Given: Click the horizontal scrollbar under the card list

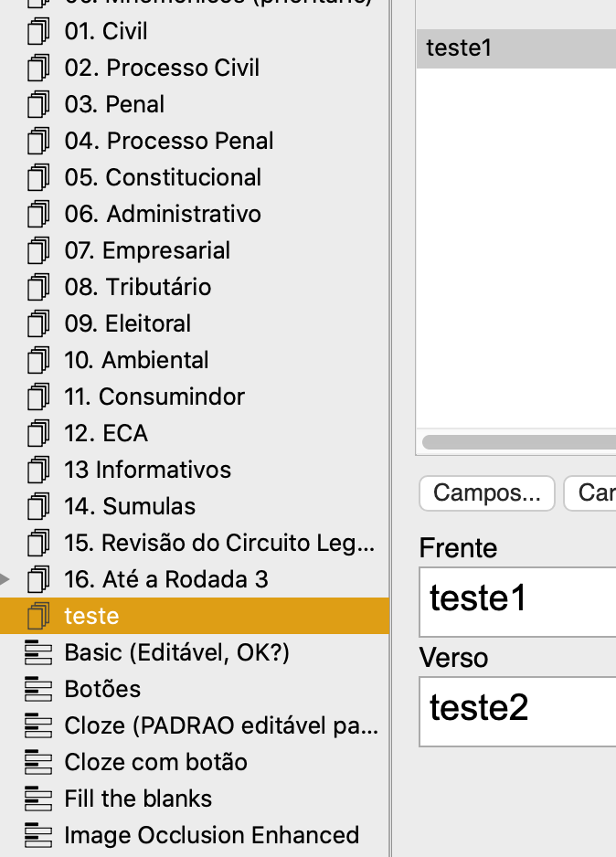Looking at the screenshot, I should pos(518,442).
